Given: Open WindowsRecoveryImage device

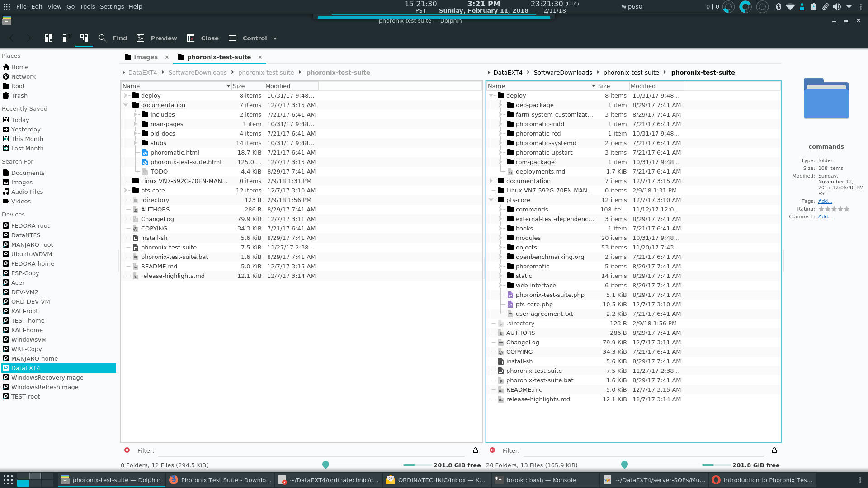Looking at the screenshot, I should (47, 377).
